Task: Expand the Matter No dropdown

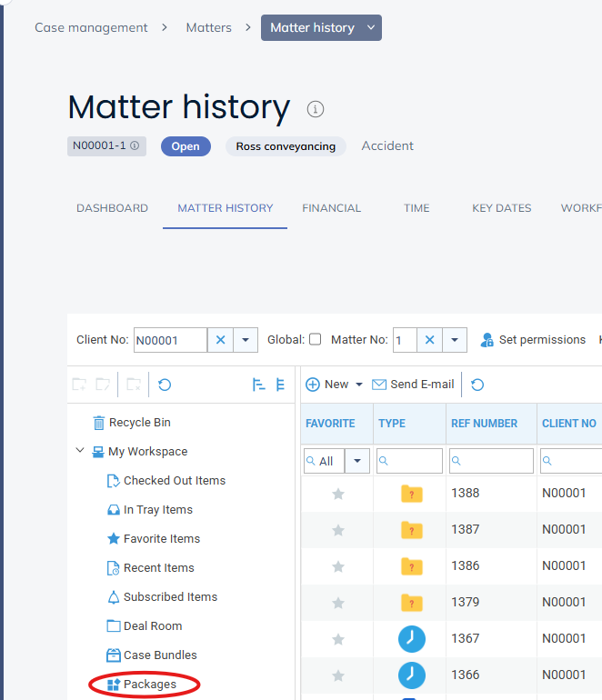Action: tap(455, 340)
